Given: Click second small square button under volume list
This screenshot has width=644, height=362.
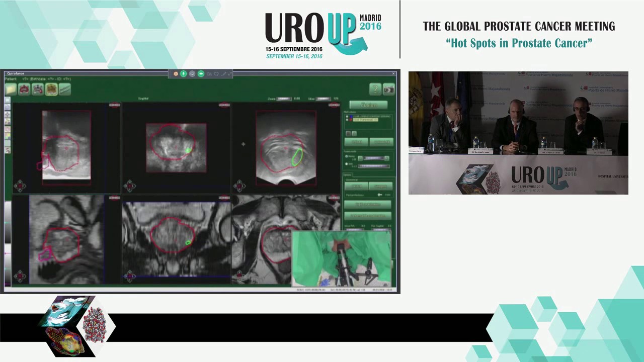Looking at the screenshot, I should coord(354,133).
